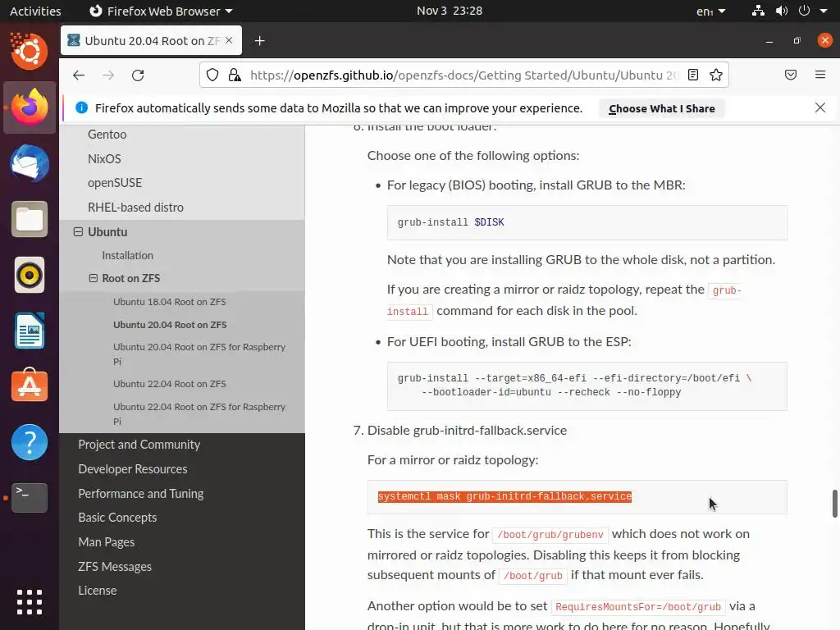Open RHEL-based distro in the sidebar
This screenshot has width=840, height=630.
coord(135,208)
